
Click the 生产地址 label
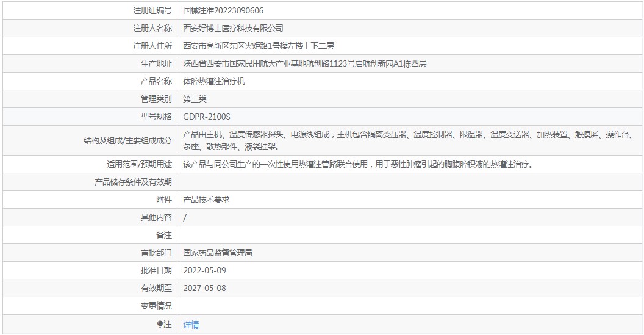(156, 63)
